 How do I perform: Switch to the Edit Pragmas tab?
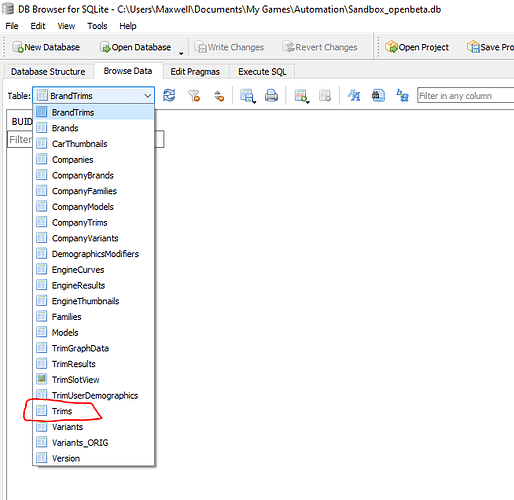pyautogui.click(x=195, y=71)
